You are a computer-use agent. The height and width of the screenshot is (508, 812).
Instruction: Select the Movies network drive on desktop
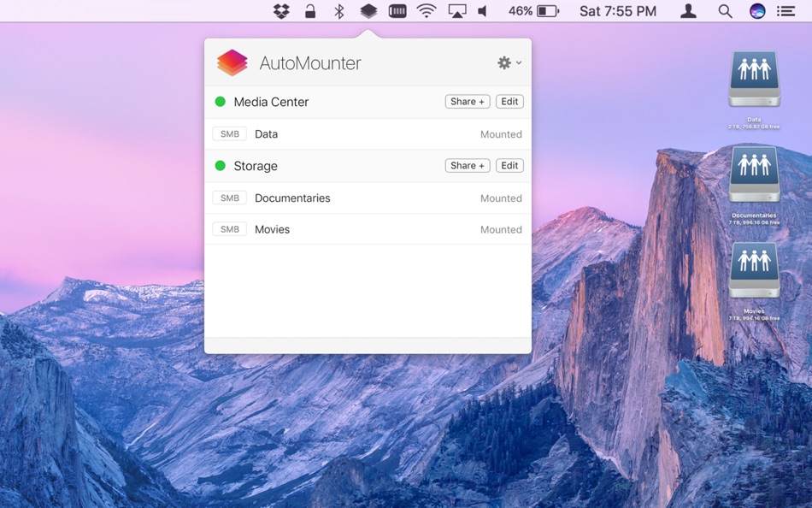click(x=754, y=281)
